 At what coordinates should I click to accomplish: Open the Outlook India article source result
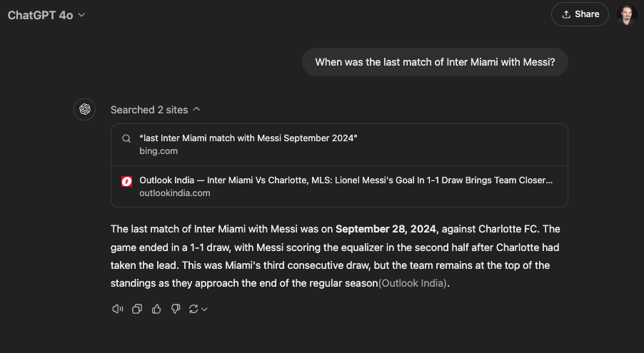346,180
